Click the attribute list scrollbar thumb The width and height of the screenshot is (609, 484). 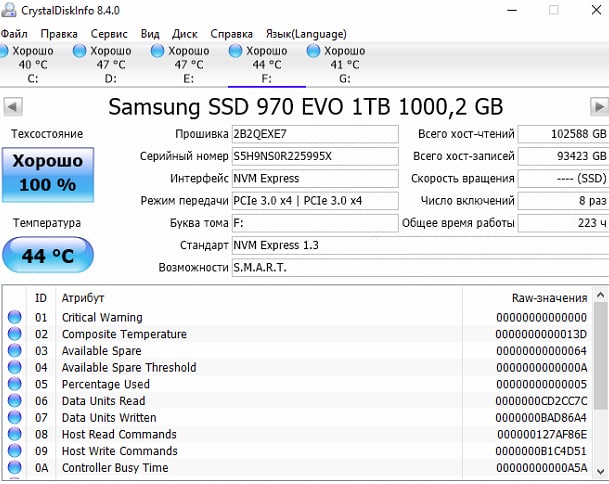(600, 356)
